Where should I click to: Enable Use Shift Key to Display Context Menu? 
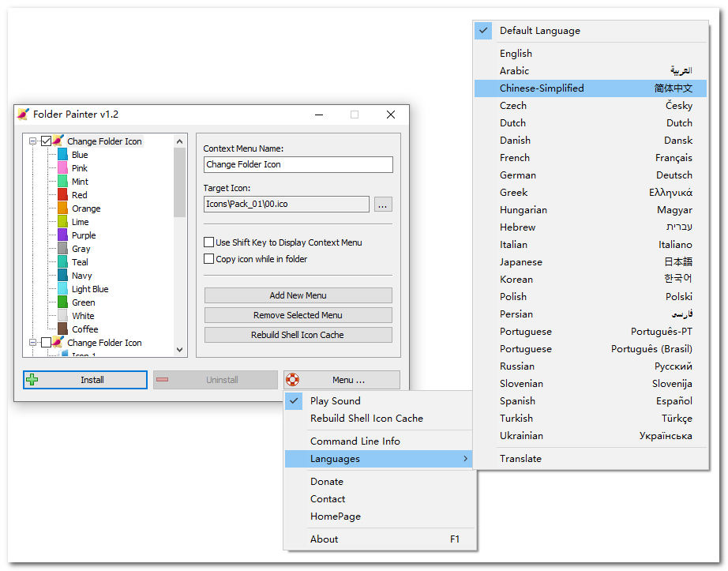click(209, 242)
